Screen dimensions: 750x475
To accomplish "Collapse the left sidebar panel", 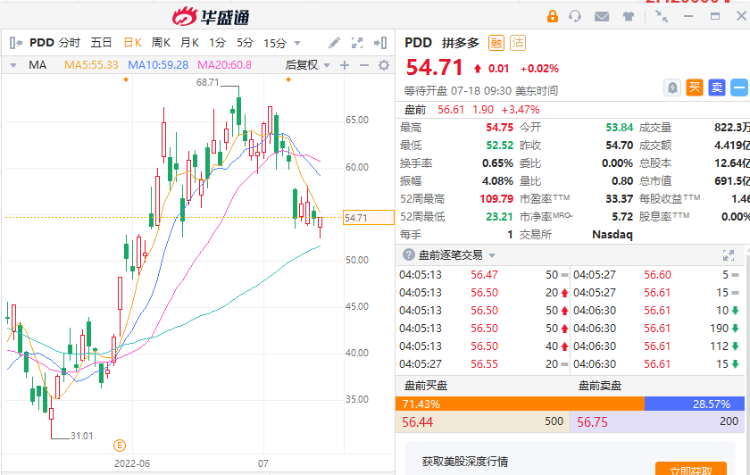I will pyautogui.click(x=13, y=42).
